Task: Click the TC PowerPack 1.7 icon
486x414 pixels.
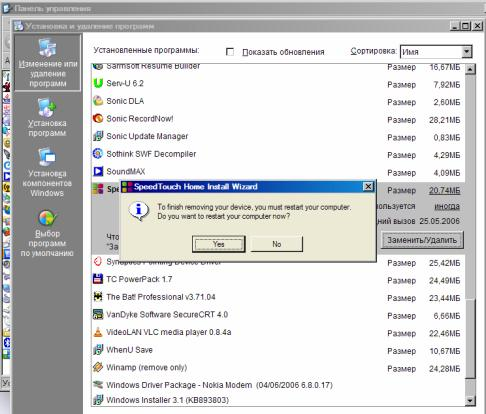Action: pyautogui.click(x=98, y=279)
